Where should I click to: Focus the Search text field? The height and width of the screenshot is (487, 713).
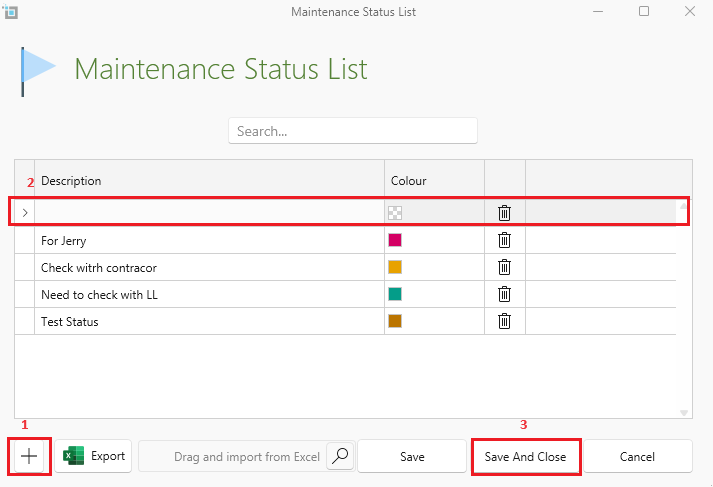click(x=352, y=131)
